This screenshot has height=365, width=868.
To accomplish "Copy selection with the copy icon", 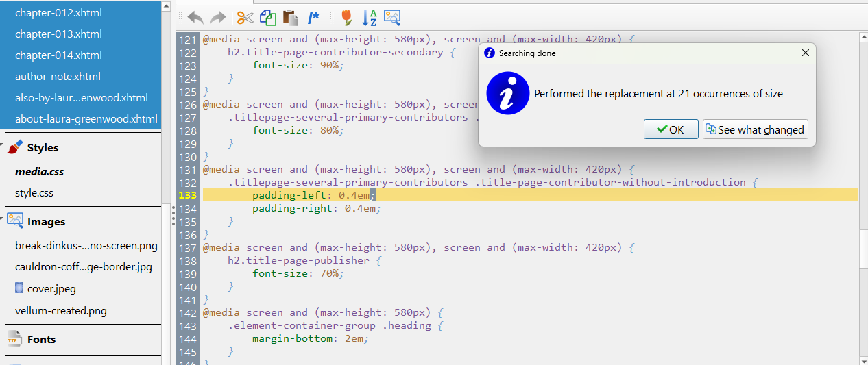I will click(267, 18).
